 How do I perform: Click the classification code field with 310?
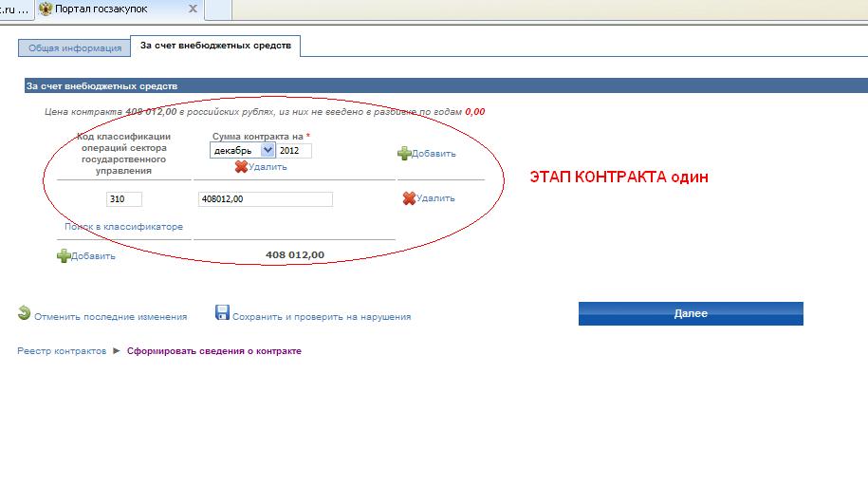point(123,199)
